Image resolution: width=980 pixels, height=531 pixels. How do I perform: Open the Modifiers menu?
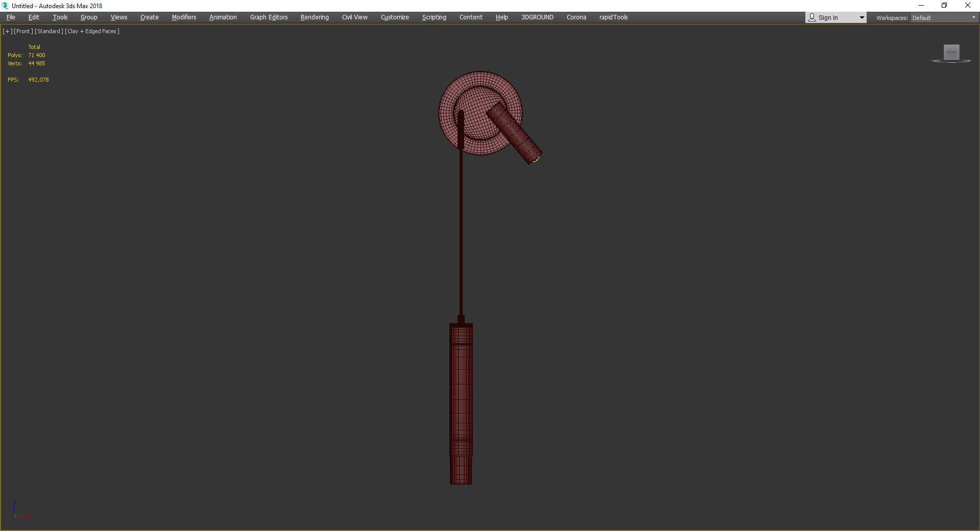click(x=184, y=17)
